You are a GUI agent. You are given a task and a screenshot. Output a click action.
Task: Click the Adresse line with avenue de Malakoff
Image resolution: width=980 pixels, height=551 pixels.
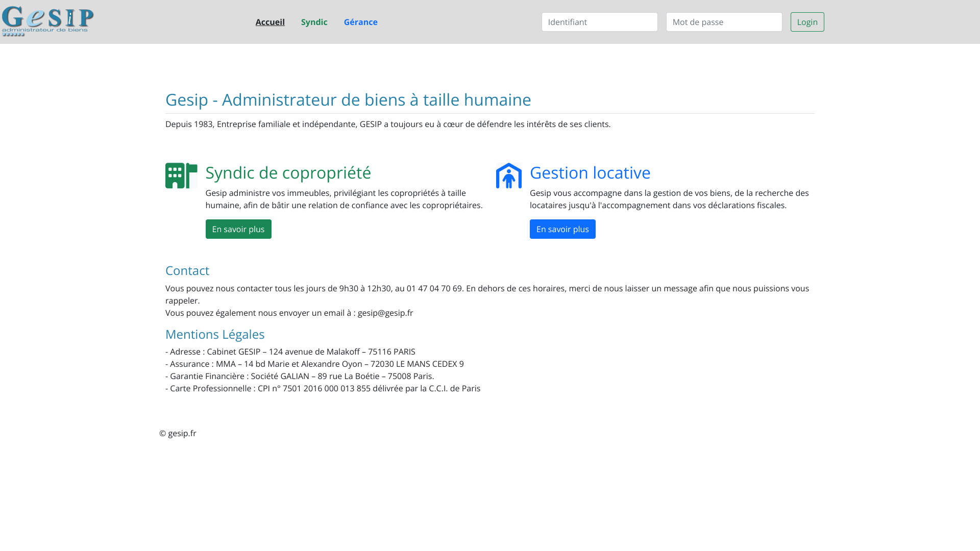coord(290,352)
